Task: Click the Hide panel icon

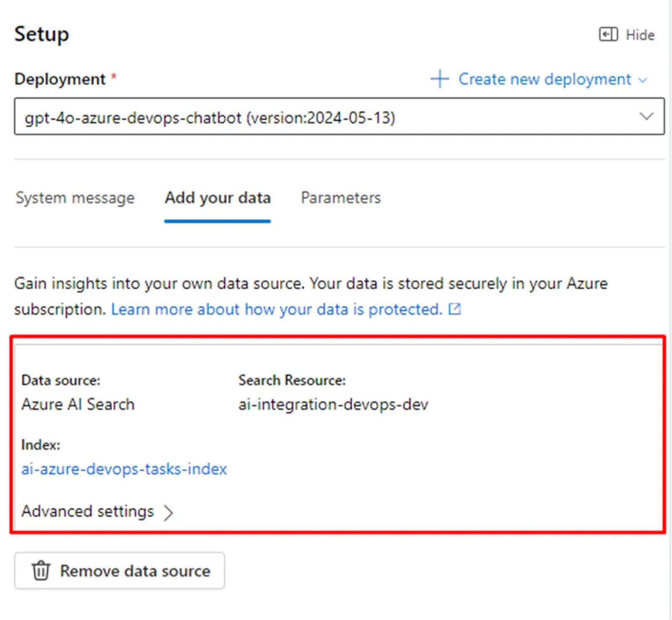Action: 608,34
